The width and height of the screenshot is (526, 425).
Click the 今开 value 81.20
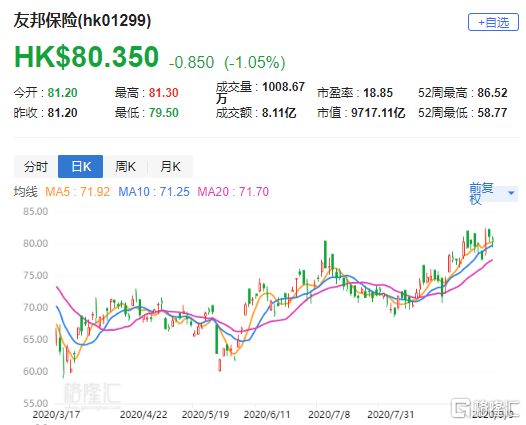(62, 93)
